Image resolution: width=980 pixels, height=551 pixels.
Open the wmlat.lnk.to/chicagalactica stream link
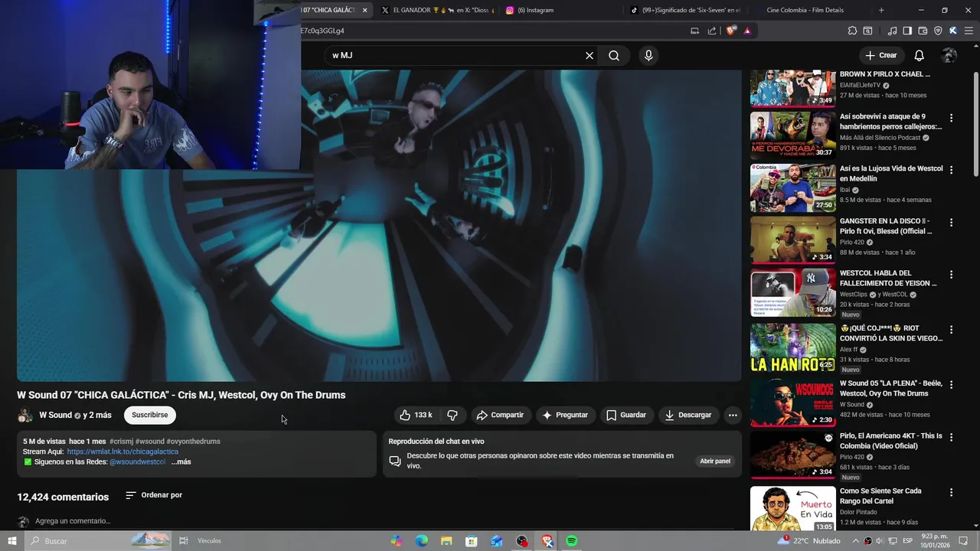click(122, 452)
